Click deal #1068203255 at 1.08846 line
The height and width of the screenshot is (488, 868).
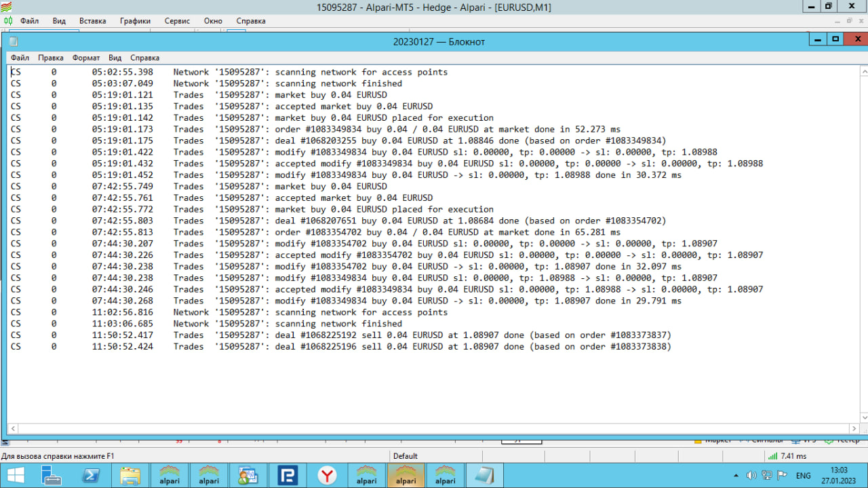coord(338,140)
